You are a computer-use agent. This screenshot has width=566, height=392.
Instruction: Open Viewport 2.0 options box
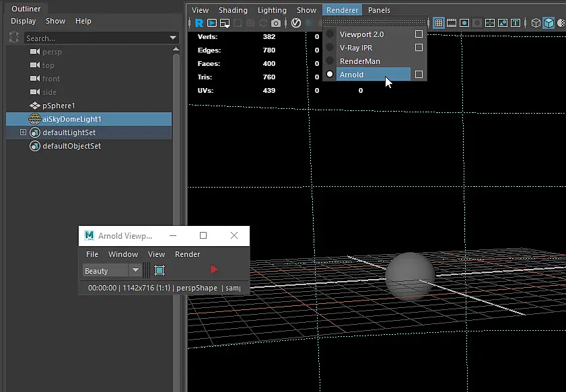[x=419, y=34]
